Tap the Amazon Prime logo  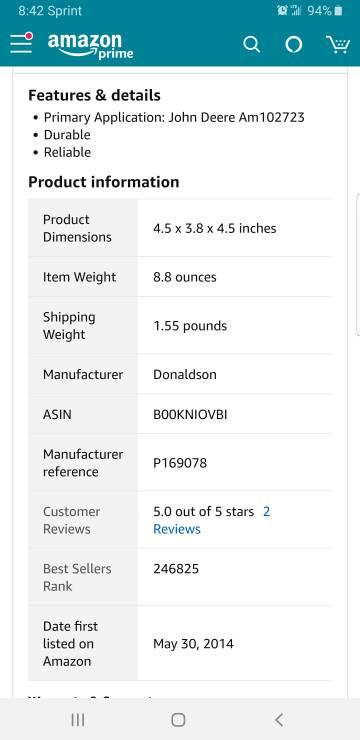[x=90, y=46]
